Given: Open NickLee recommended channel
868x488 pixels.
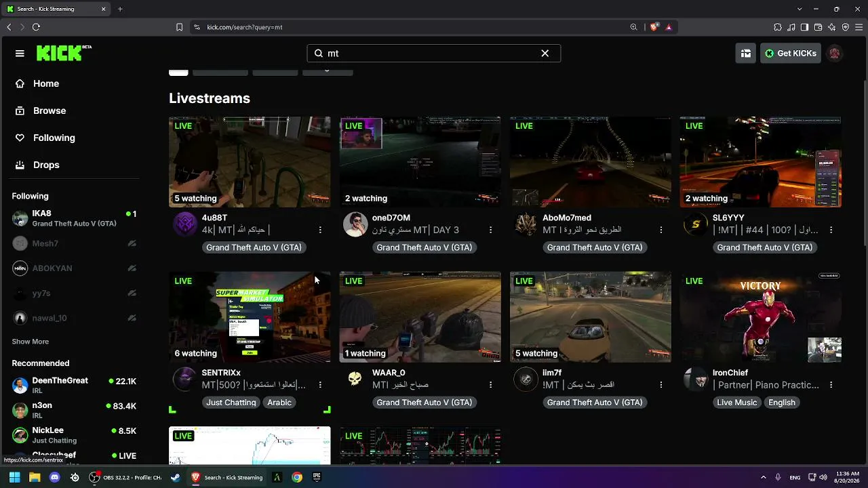Looking at the screenshot, I should (74, 435).
